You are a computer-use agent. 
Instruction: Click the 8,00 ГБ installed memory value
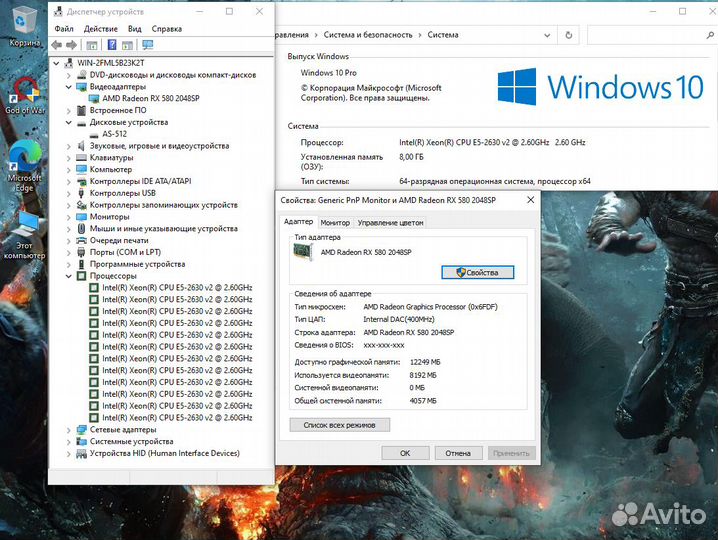[x=411, y=157]
